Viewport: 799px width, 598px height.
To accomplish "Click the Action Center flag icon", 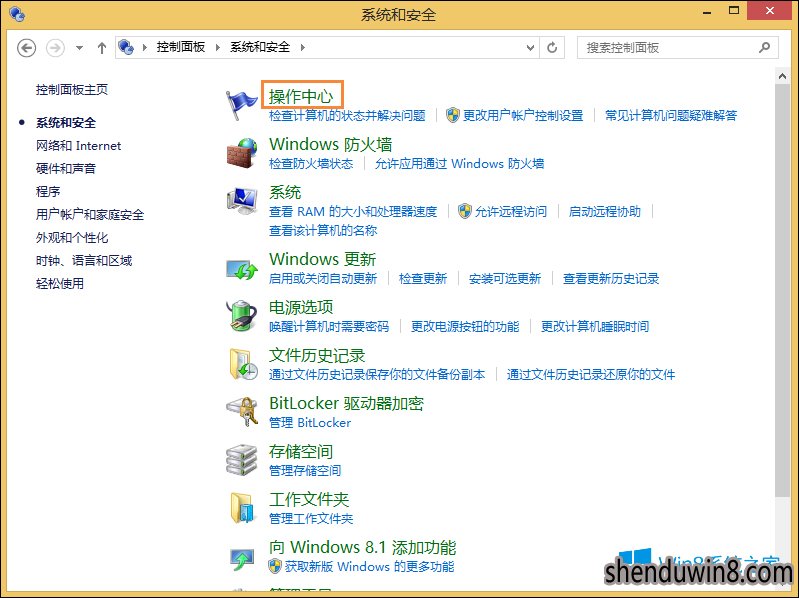I will (241, 104).
